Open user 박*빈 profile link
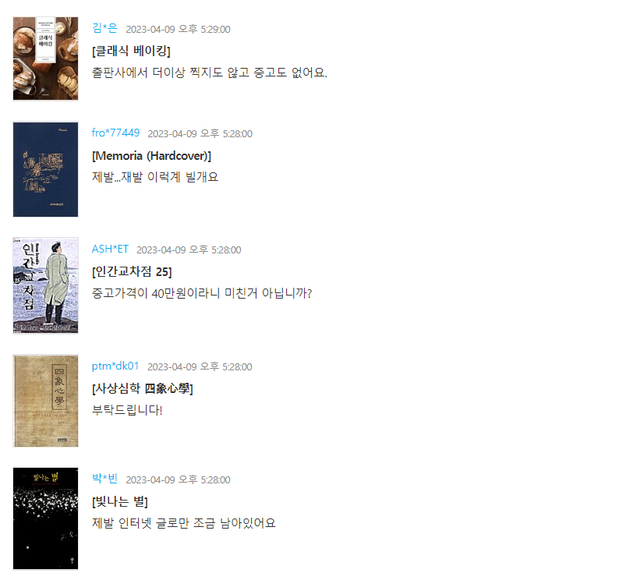The width and height of the screenshot is (640, 584). 104,479
